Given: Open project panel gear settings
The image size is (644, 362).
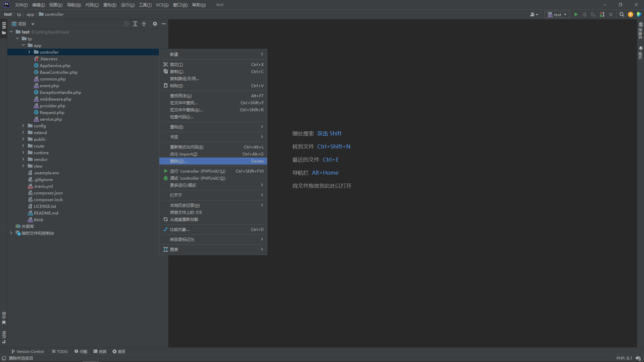Looking at the screenshot, I should coord(155,24).
